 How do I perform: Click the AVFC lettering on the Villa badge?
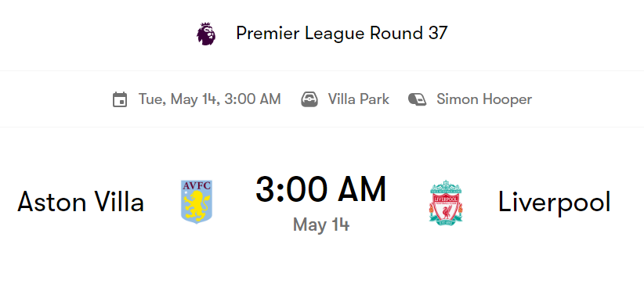[x=197, y=185]
